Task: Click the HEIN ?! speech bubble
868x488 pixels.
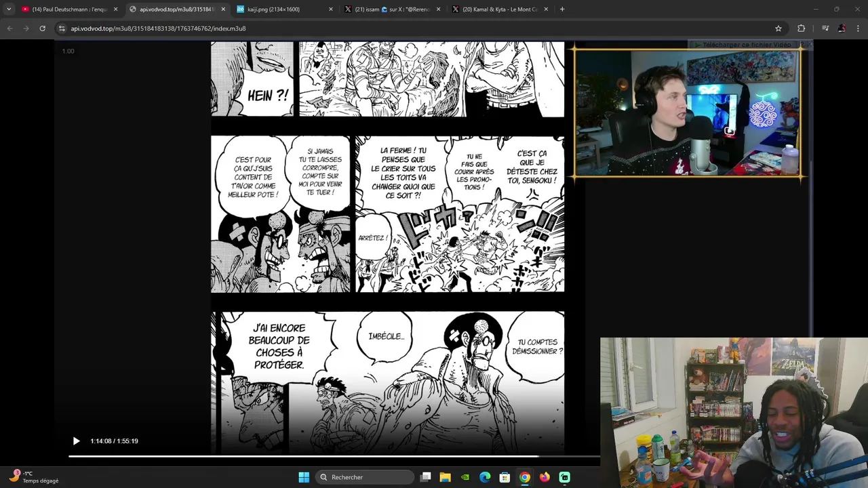Action: (x=267, y=96)
